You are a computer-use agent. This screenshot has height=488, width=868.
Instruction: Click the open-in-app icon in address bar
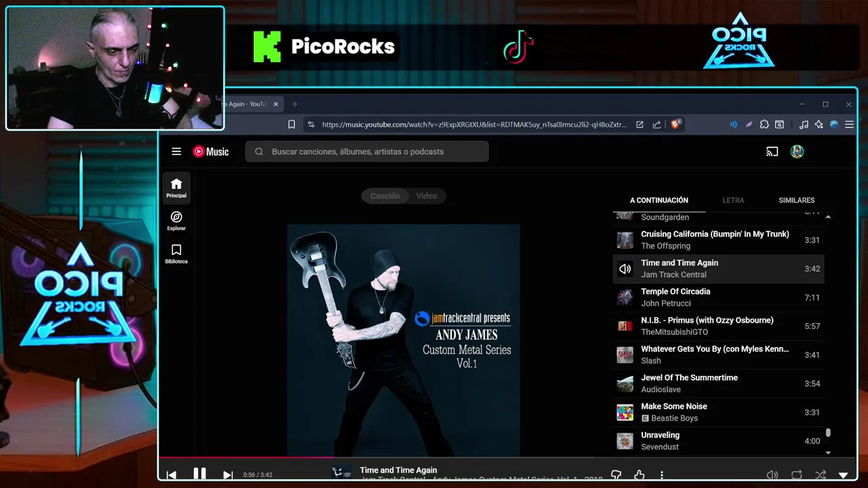639,125
